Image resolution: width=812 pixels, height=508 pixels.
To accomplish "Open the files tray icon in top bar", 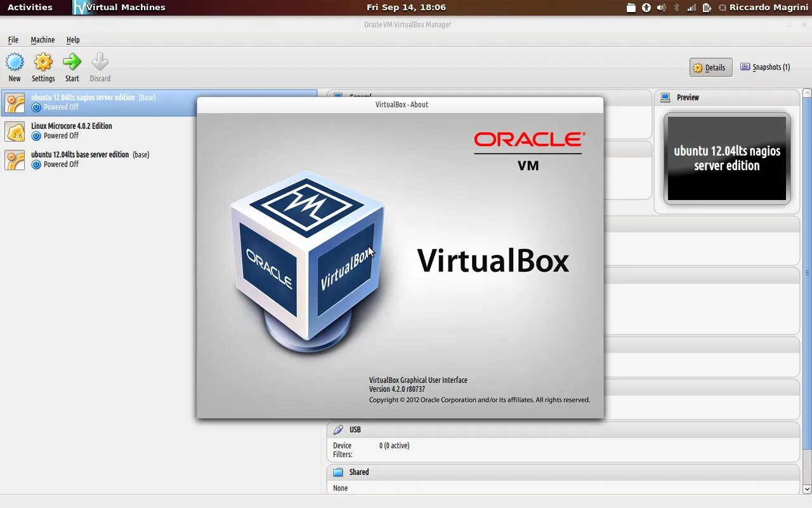I will click(631, 8).
